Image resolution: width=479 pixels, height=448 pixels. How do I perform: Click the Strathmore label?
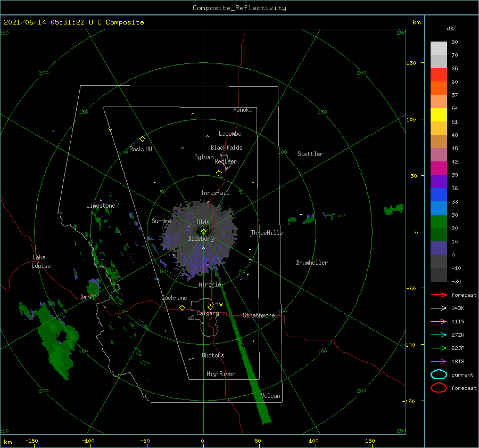[259, 315]
